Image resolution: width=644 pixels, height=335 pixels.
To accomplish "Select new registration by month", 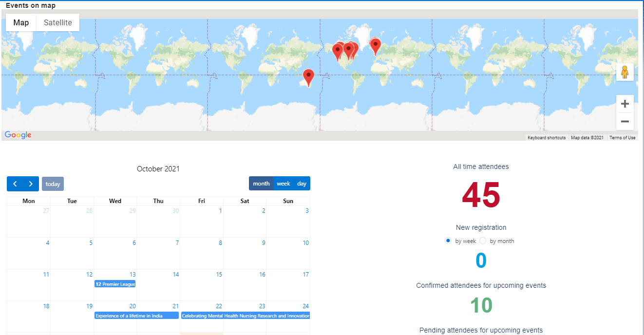I will point(483,241).
